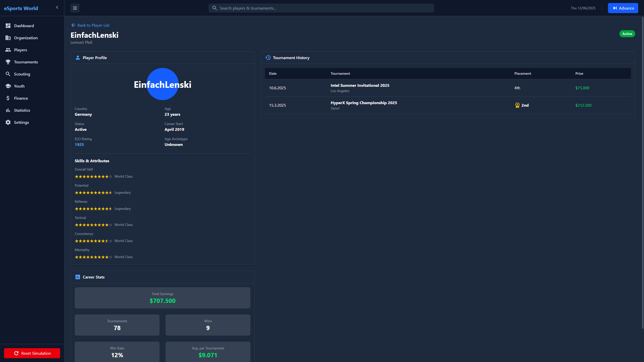
Task: Click the 10.6.2025 date cell
Action: [277, 88]
